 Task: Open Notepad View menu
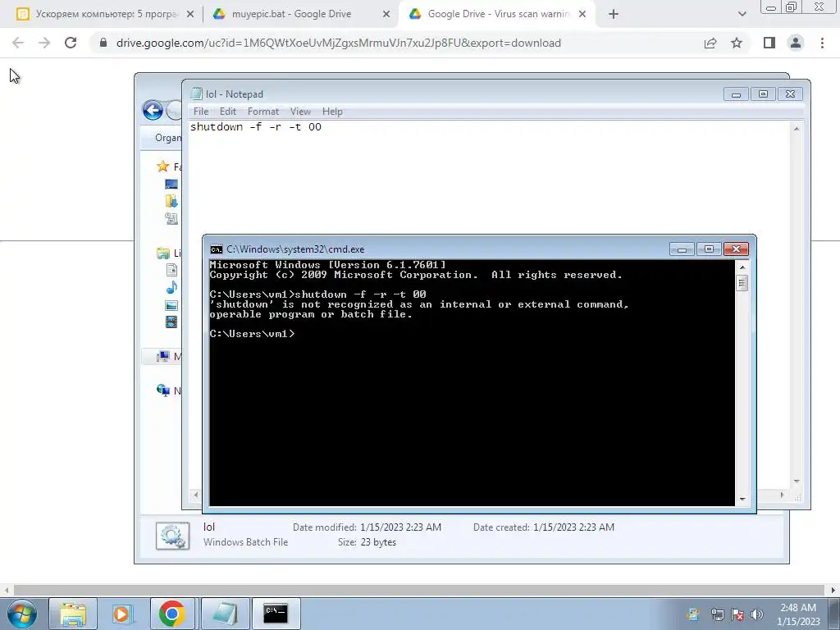pos(300,112)
